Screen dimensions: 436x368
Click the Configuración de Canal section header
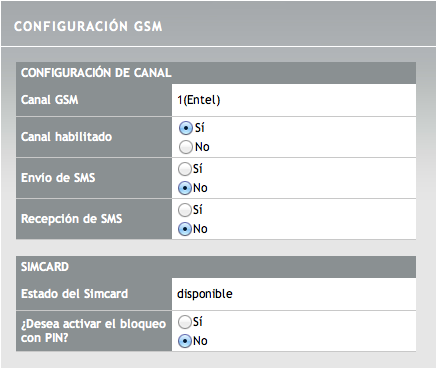tap(96, 73)
